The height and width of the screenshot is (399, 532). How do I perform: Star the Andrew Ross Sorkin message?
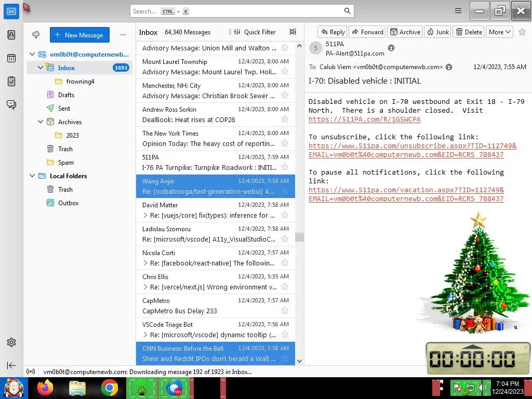(285, 119)
